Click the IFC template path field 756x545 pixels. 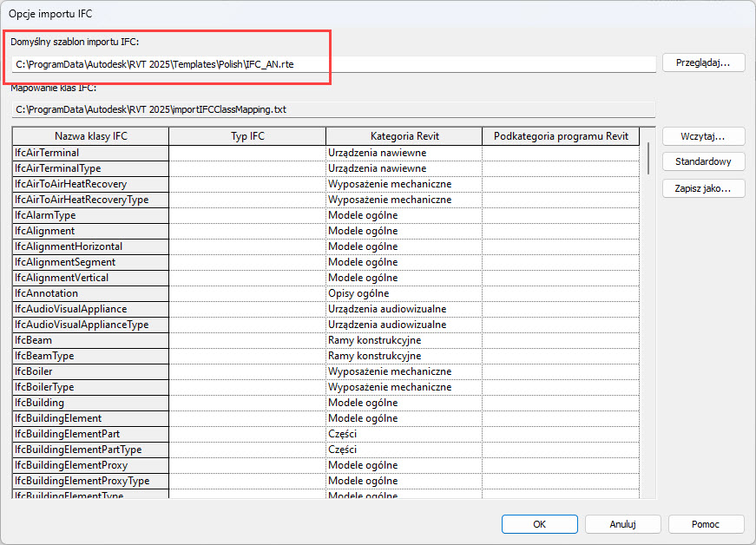point(333,64)
